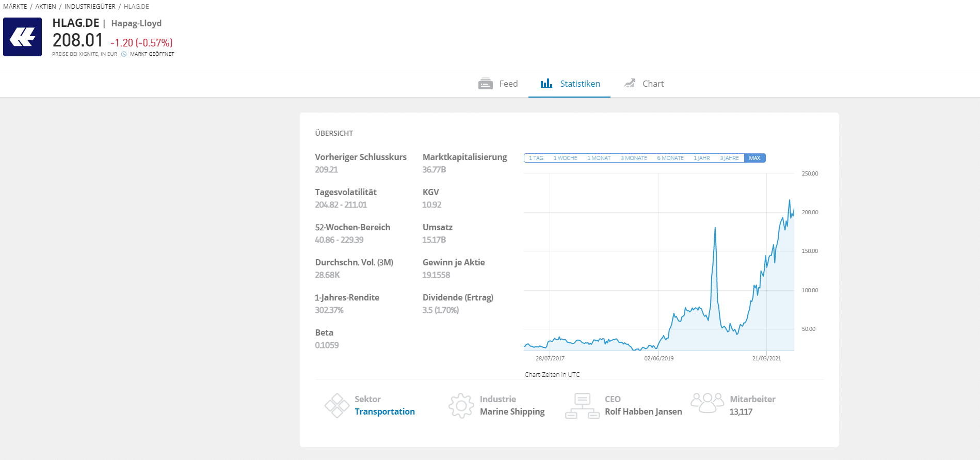Click the Mitarbeiter people icon
Image resolution: width=980 pixels, height=460 pixels.
[x=707, y=403]
